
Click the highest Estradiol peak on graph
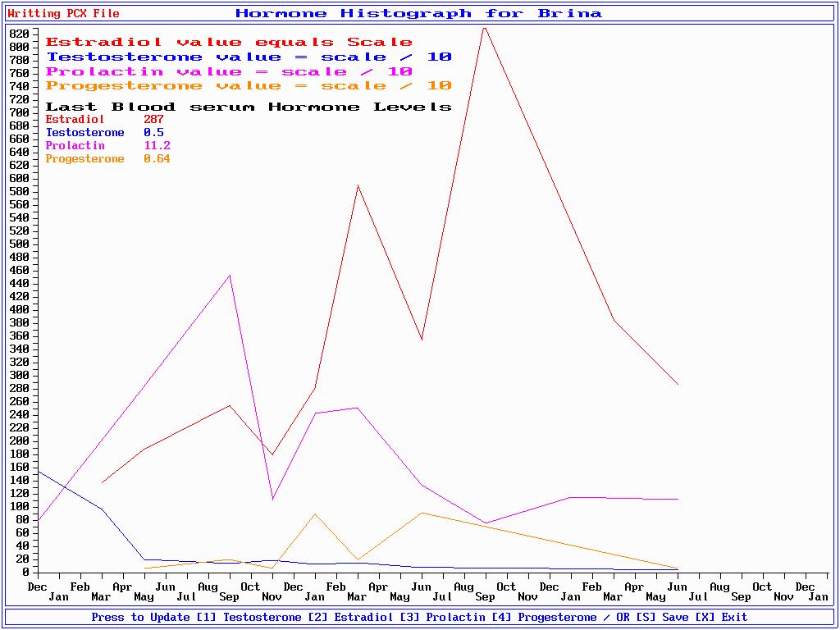(485, 28)
